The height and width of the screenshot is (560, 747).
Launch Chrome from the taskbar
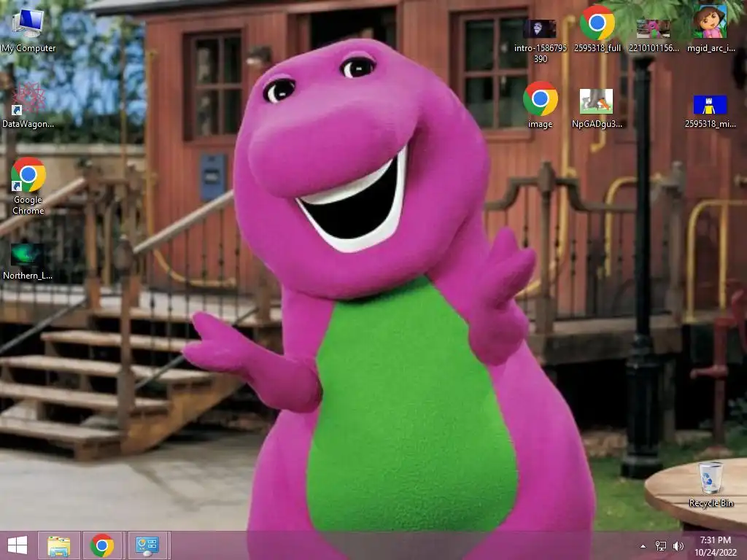pyautogui.click(x=102, y=545)
